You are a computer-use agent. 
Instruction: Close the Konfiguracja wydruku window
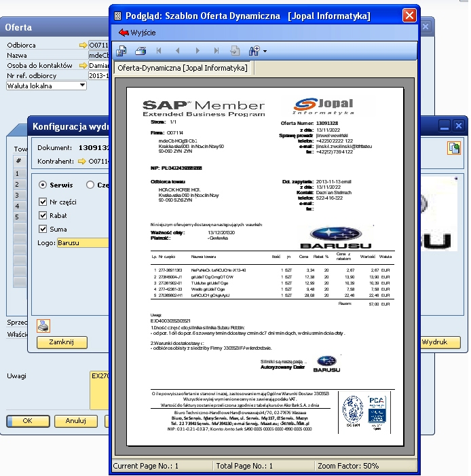(459, 126)
